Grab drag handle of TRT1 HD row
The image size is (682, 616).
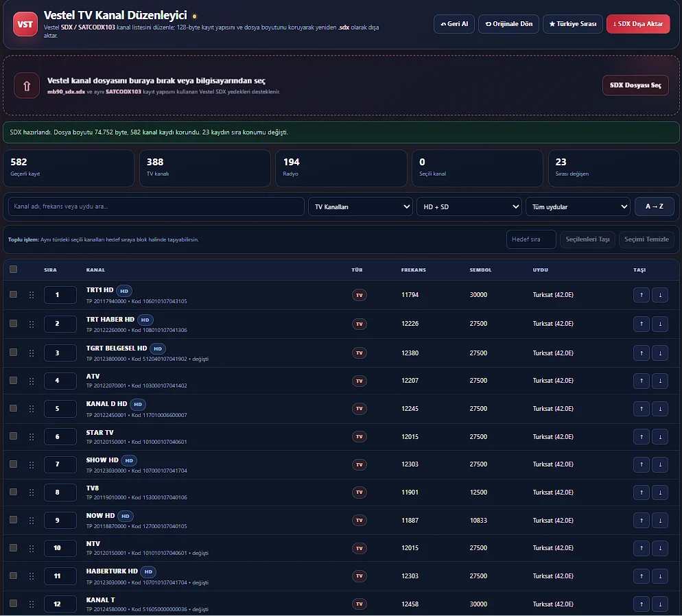click(32, 295)
